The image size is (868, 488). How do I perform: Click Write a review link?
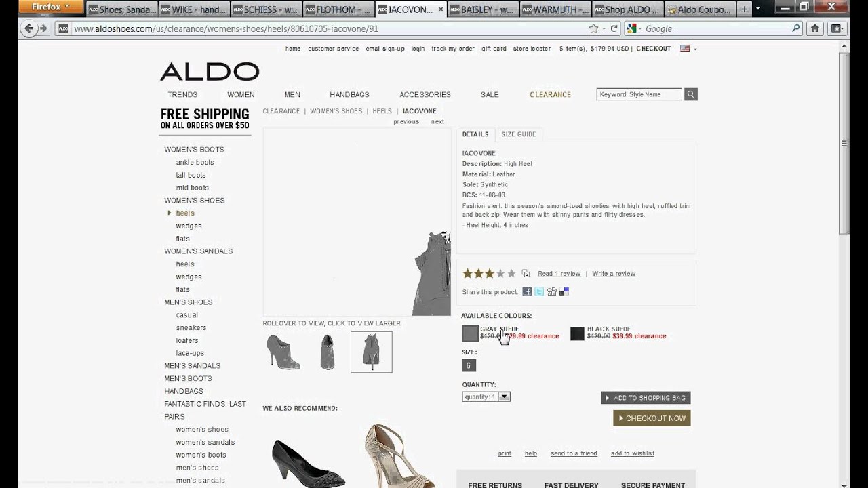click(x=614, y=274)
